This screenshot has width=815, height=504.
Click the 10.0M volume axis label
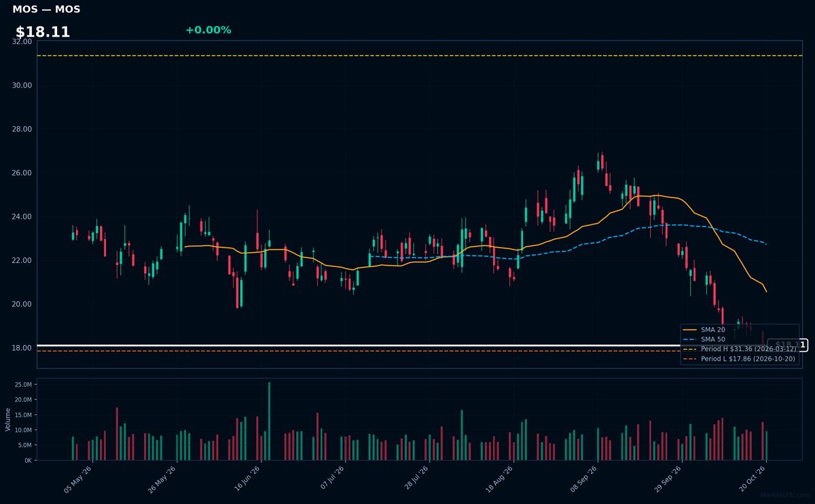[23, 430]
